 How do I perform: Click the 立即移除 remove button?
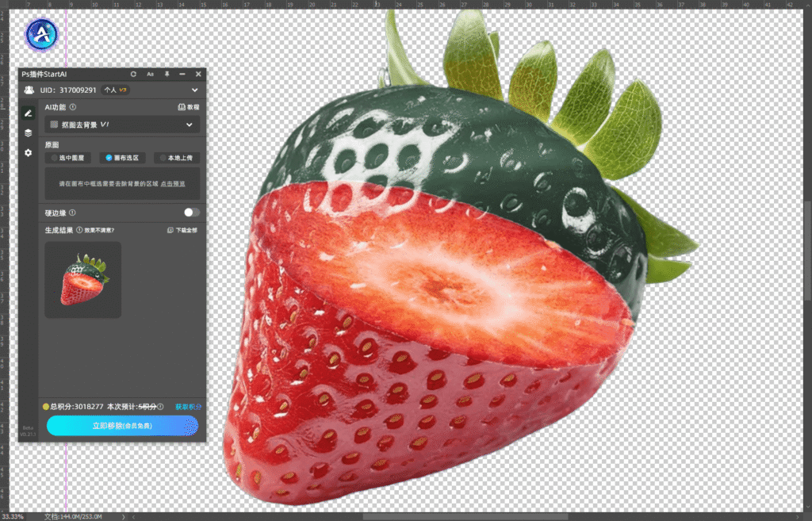pyautogui.click(x=122, y=426)
